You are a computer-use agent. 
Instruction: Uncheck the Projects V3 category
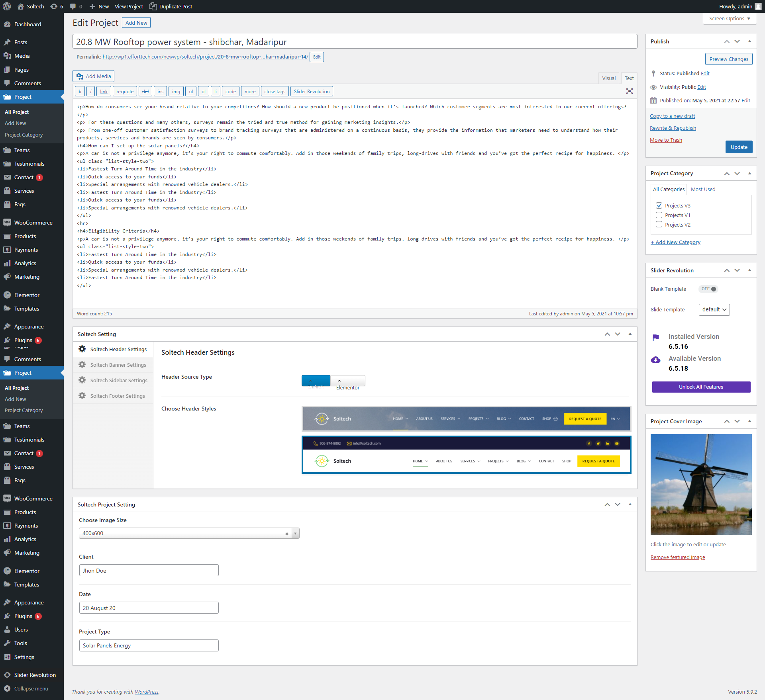click(659, 205)
